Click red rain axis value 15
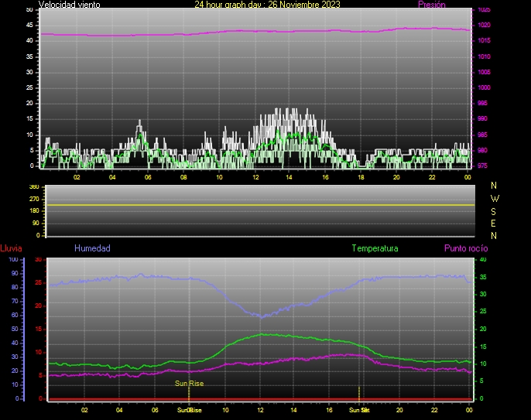Viewport: 531px width, 420px height. (39, 329)
